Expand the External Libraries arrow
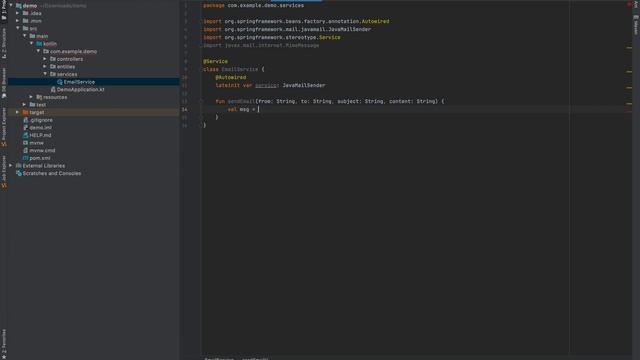The height and width of the screenshot is (360, 640). 11,166
